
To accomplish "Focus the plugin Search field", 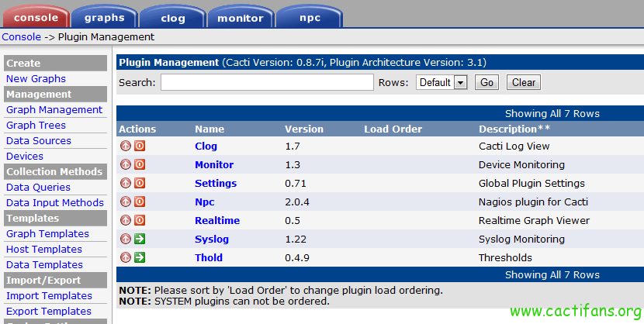I will 267,82.
